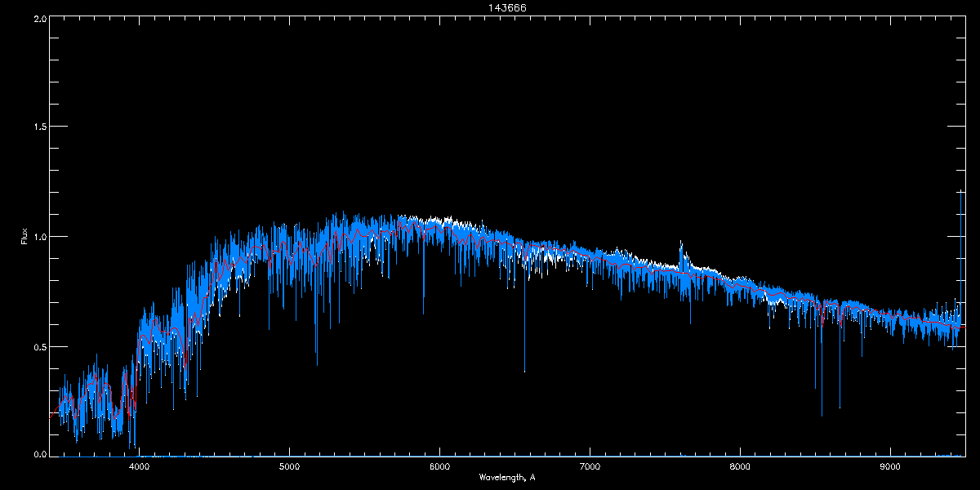This screenshot has width=980, height=490.
Task: Click the 8000 wavelength tick label
Action: [x=740, y=467]
